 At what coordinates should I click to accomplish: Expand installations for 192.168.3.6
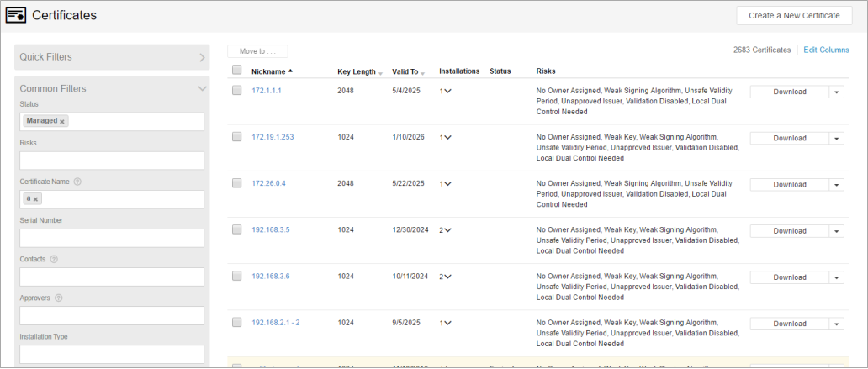pos(447,277)
